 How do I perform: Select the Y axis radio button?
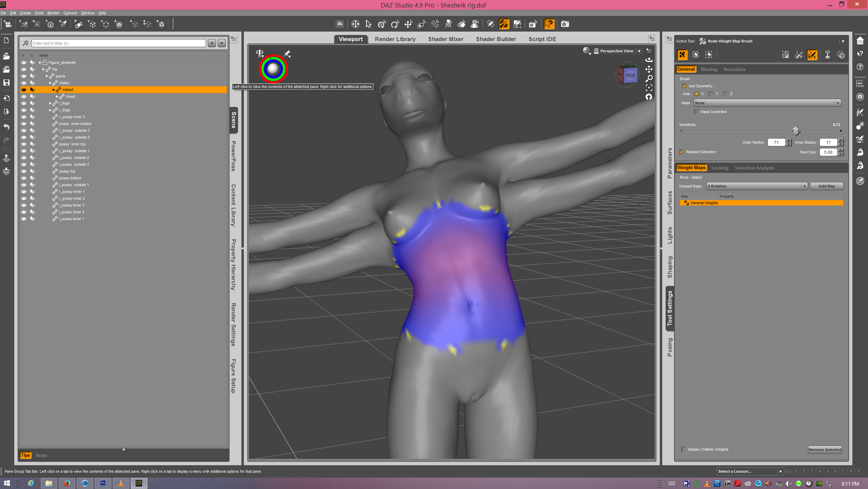pos(711,94)
